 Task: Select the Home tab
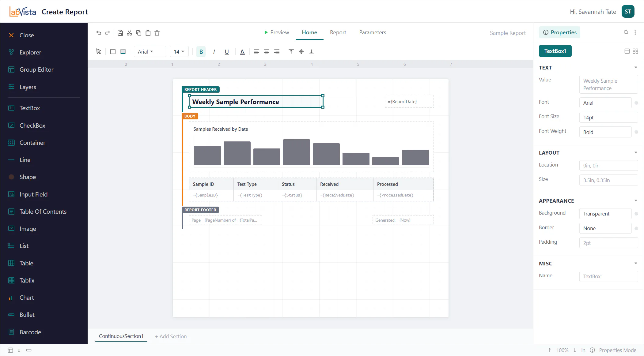tap(309, 32)
